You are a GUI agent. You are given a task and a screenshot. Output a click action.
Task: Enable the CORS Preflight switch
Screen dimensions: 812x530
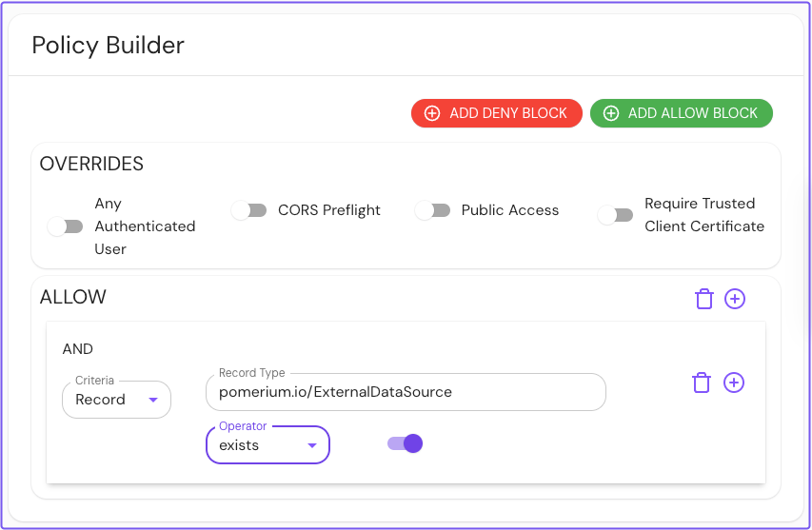coord(249,210)
